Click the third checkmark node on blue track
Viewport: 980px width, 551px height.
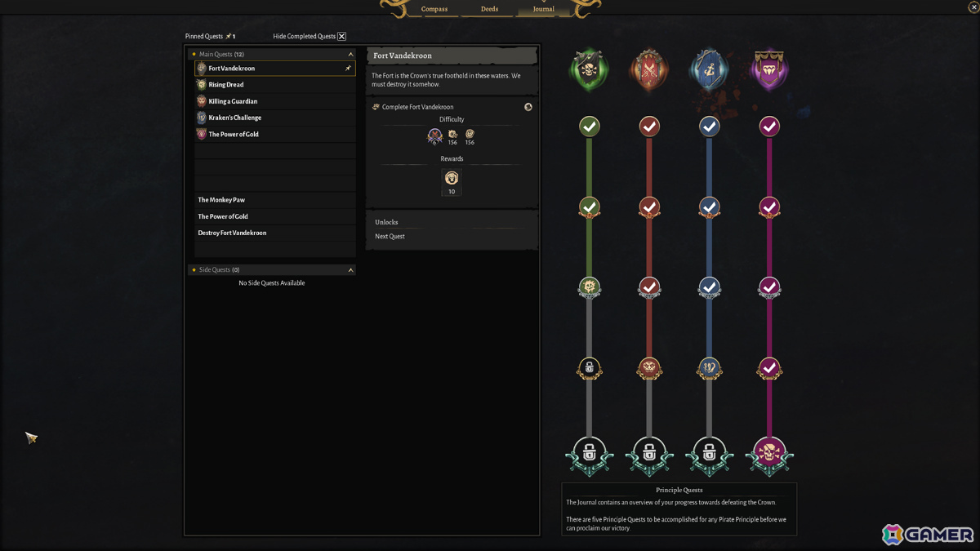tap(709, 287)
